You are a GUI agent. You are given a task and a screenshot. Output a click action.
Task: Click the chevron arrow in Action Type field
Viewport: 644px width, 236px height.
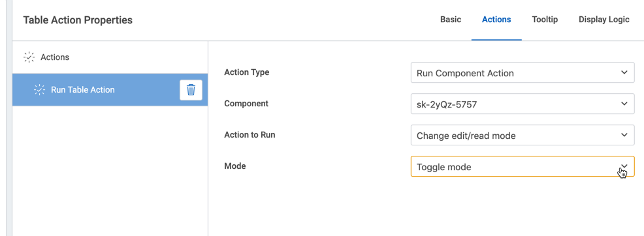coord(624,72)
